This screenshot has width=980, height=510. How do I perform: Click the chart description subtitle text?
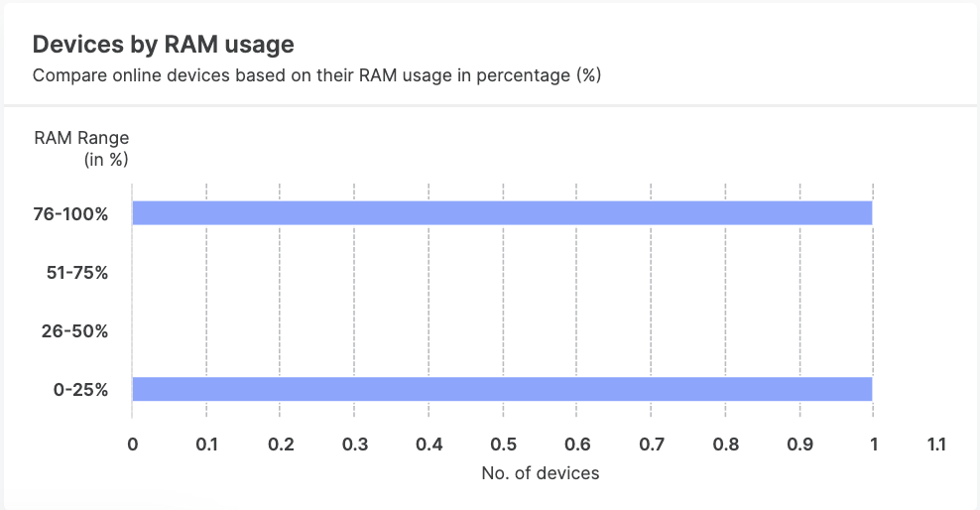pyautogui.click(x=317, y=75)
